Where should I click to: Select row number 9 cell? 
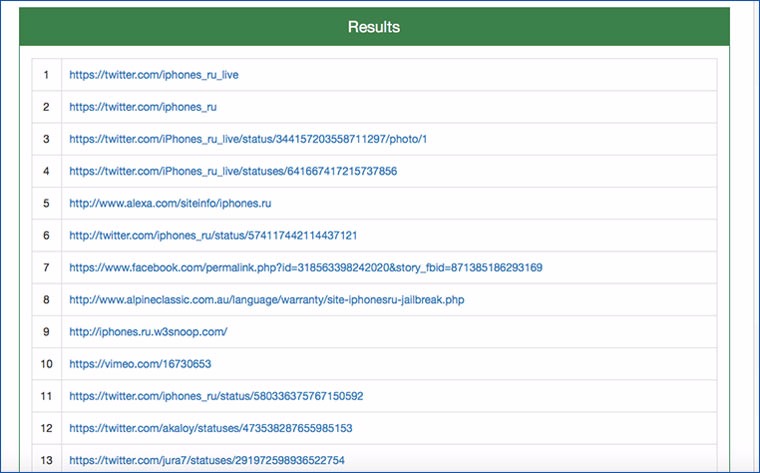47,332
